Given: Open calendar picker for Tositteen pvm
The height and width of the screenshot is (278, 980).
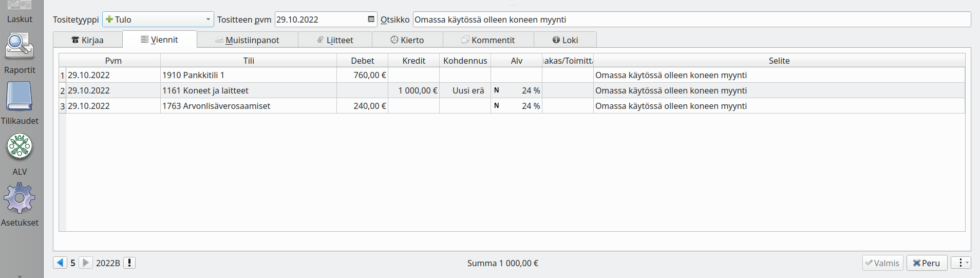Looking at the screenshot, I should (371, 20).
